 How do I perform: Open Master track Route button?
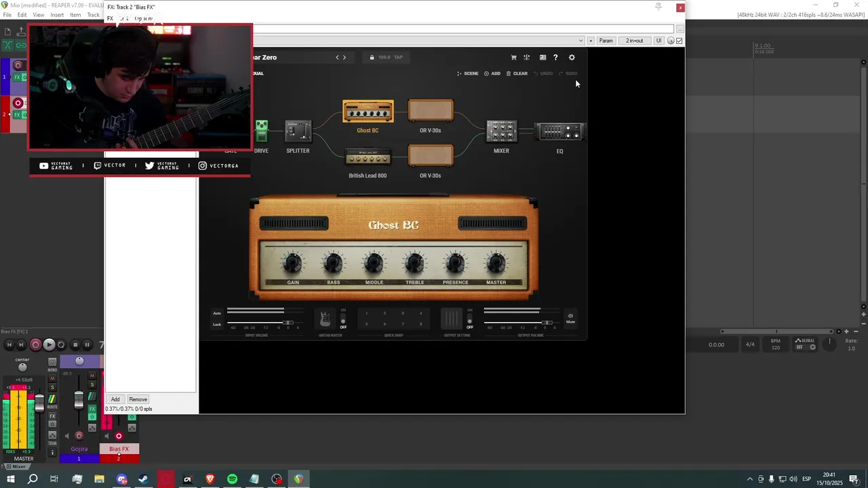tap(52, 400)
